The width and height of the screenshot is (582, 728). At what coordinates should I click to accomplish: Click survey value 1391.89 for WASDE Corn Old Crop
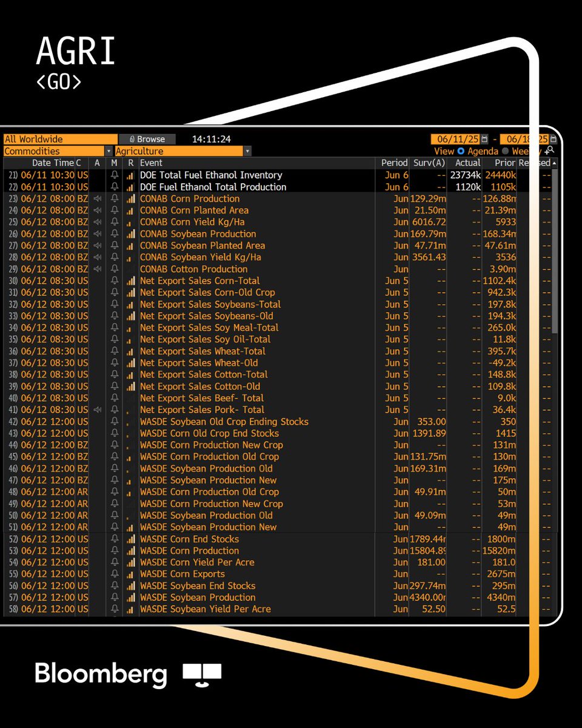428,433
